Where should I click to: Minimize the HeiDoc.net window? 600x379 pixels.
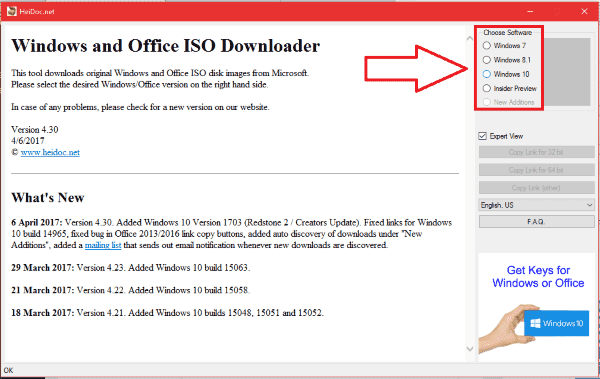coord(530,11)
